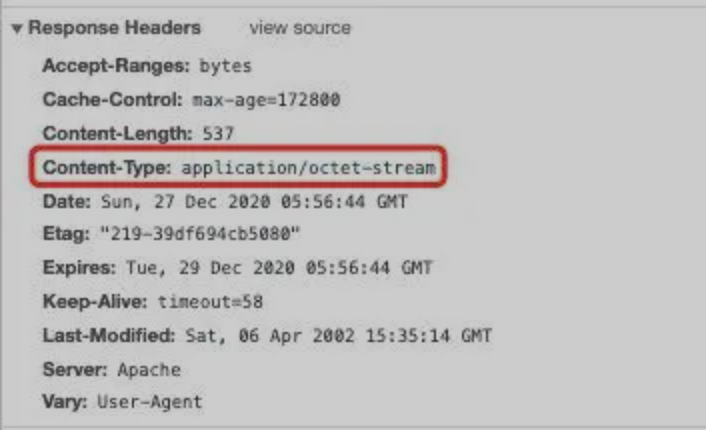
Task: Select the Expires date value
Action: coord(279,268)
